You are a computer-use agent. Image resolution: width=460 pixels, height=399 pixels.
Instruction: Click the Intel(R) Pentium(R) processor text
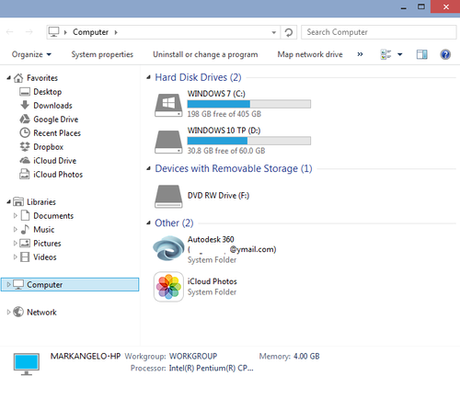tap(211, 368)
